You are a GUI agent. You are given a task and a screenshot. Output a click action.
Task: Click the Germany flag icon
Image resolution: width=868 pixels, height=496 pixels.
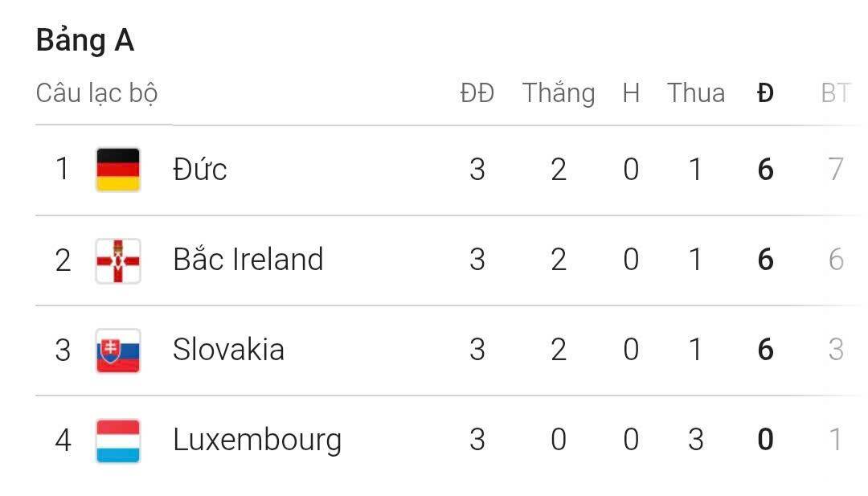pyautogui.click(x=118, y=170)
